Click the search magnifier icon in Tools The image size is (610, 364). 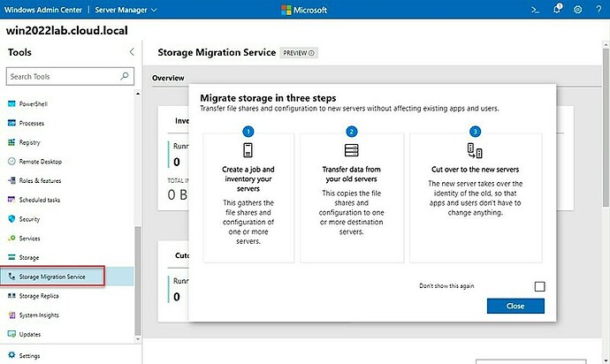click(125, 76)
